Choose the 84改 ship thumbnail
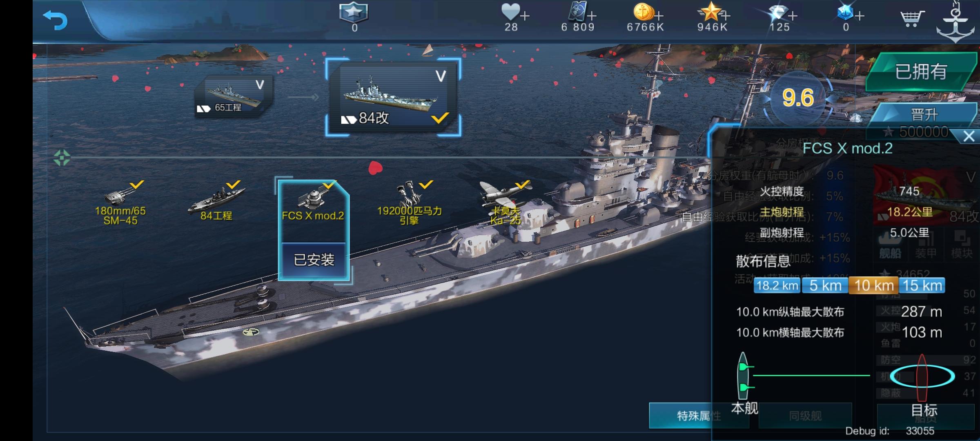 click(393, 97)
